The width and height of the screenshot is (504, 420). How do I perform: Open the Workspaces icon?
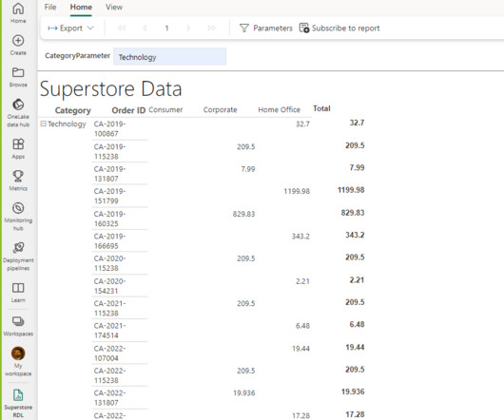(x=18, y=321)
